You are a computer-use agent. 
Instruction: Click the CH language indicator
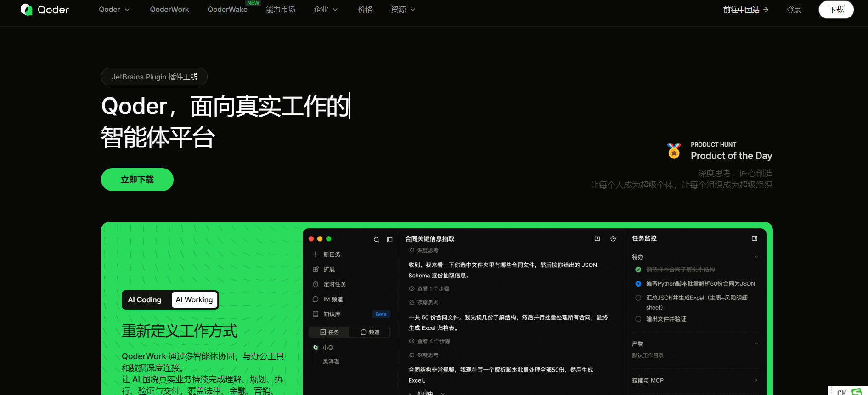(x=841, y=392)
